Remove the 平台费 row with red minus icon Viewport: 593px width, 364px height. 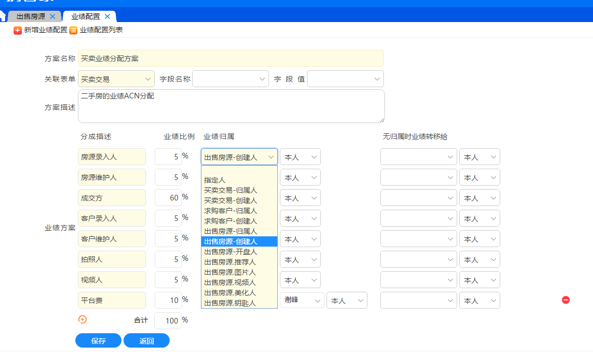(566, 300)
